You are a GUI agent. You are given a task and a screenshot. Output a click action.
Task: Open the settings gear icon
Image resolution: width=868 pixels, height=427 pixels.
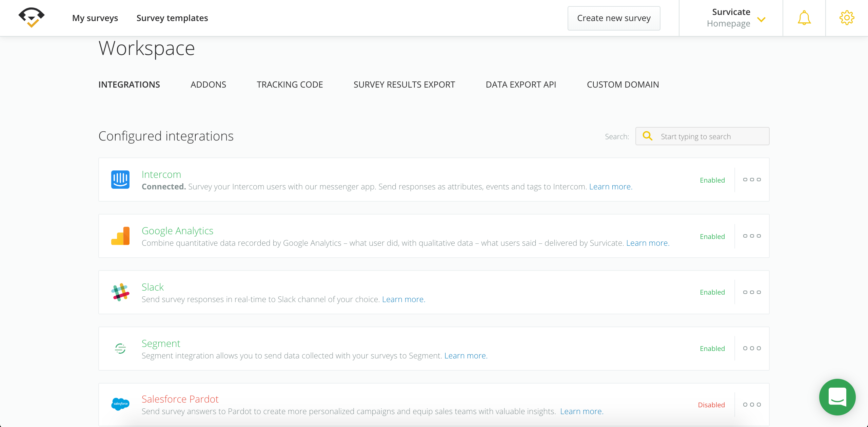(x=847, y=18)
